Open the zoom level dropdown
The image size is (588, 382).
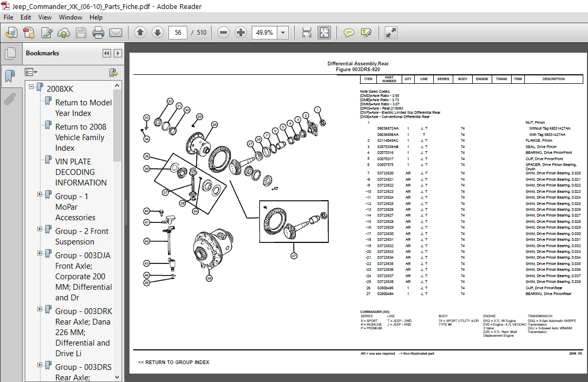point(283,33)
